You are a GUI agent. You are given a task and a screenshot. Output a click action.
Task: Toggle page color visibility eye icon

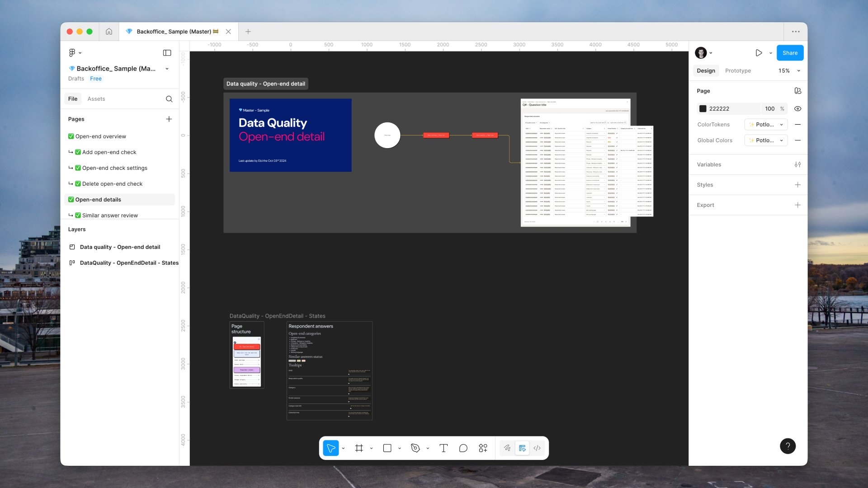[x=797, y=109]
